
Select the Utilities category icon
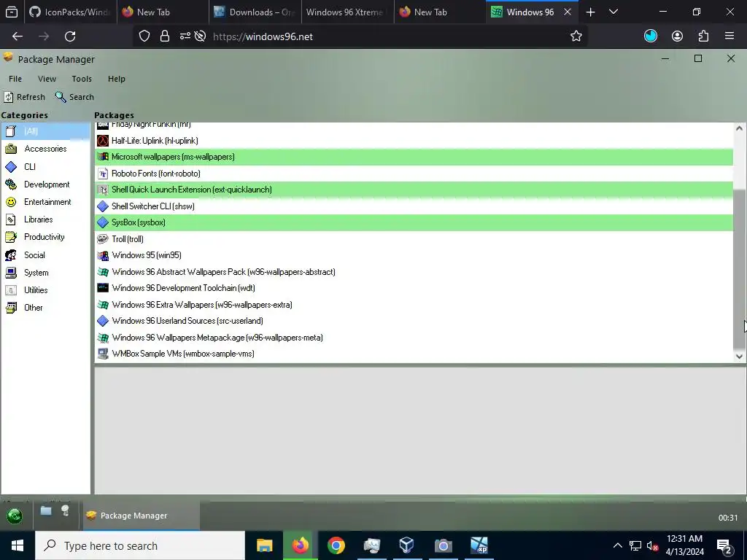(x=11, y=290)
